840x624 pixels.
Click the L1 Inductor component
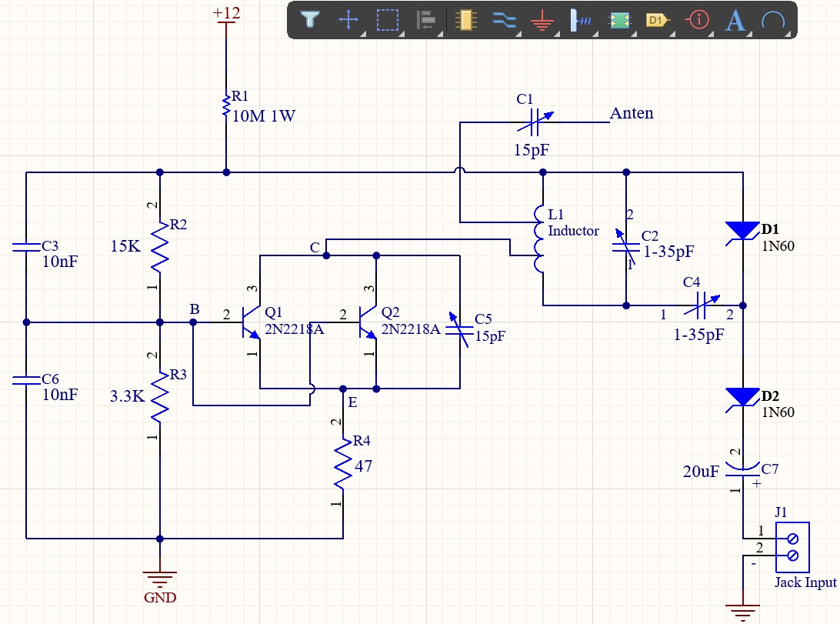539,239
